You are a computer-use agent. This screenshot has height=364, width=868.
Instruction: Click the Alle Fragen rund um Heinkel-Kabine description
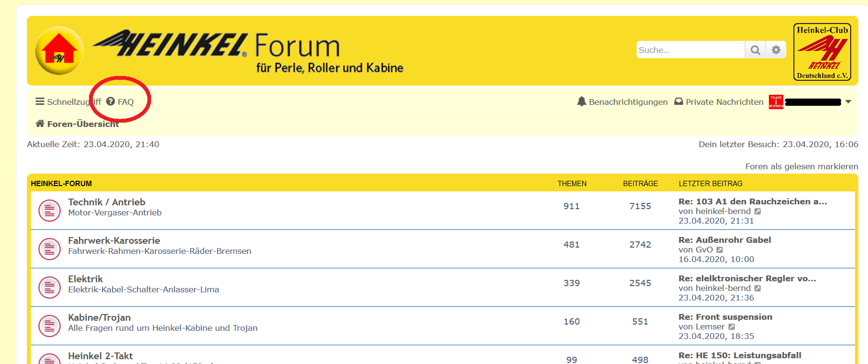[x=163, y=328]
